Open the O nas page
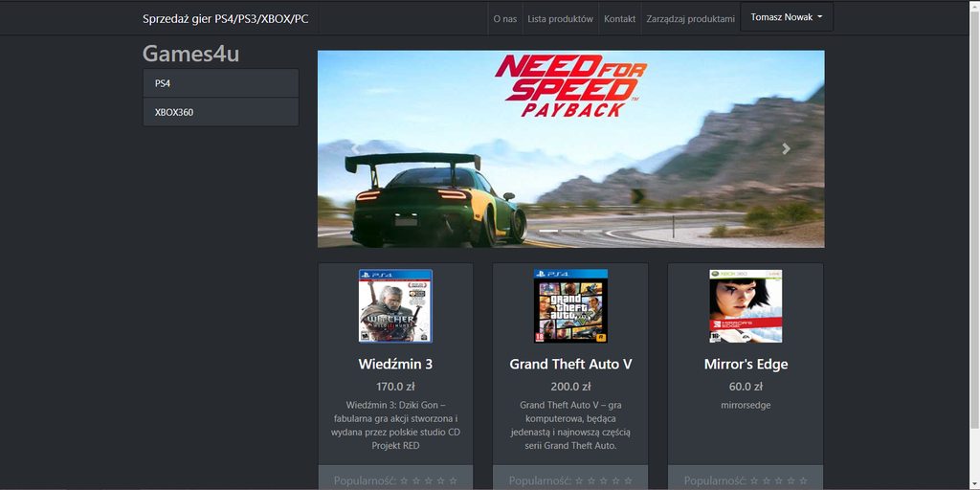Image resolution: width=980 pixels, height=490 pixels. tap(505, 19)
